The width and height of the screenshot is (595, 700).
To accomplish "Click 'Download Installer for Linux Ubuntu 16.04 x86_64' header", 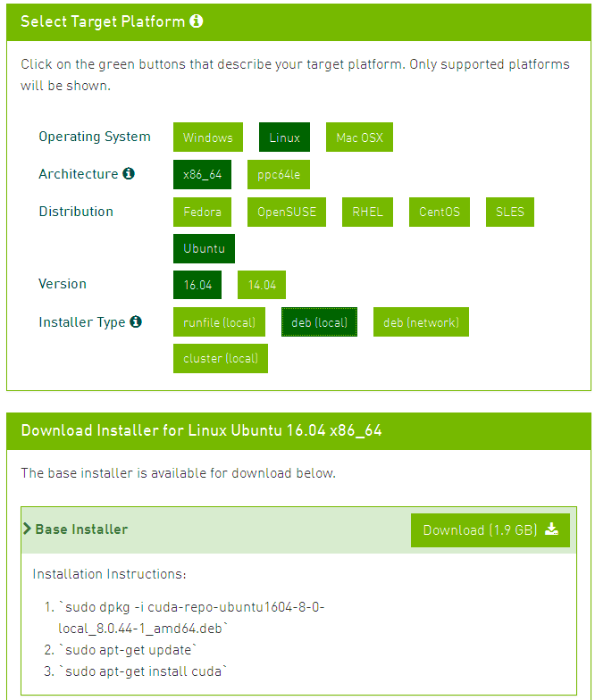I will tap(201, 430).
